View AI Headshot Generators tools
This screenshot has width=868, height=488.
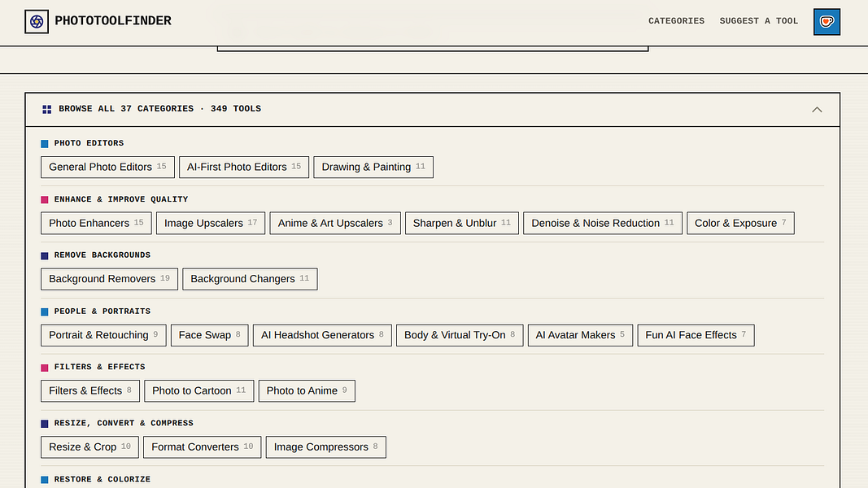[323, 335]
